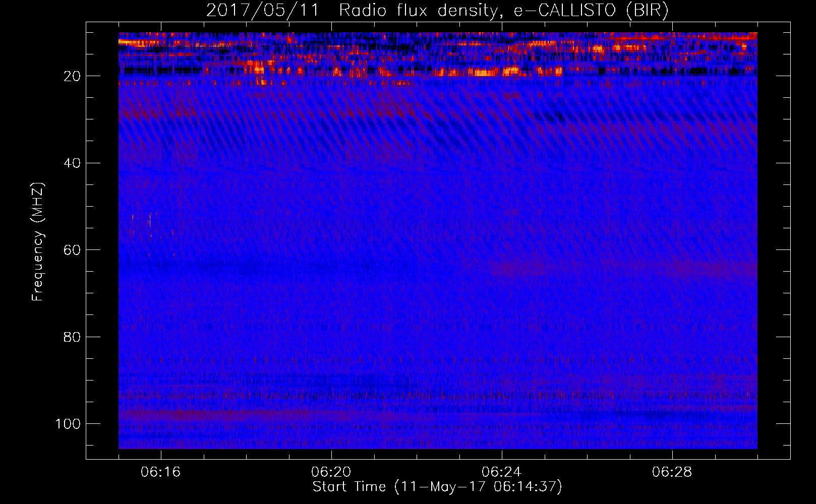Click the 06:20 time tick label
Viewport: 816px width, 504px height.
pos(331,472)
